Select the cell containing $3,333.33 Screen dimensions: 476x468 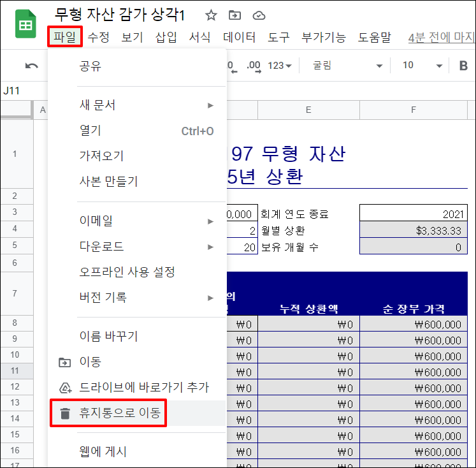(413, 231)
